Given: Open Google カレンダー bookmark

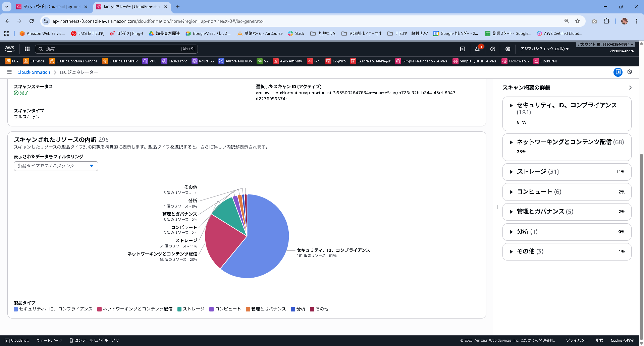Looking at the screenshot, I should (455, 34).
